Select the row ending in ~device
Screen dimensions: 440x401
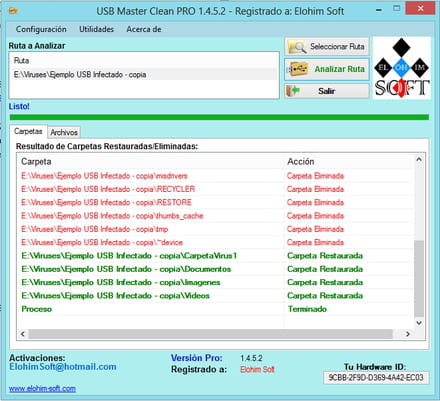coord(216,242)
